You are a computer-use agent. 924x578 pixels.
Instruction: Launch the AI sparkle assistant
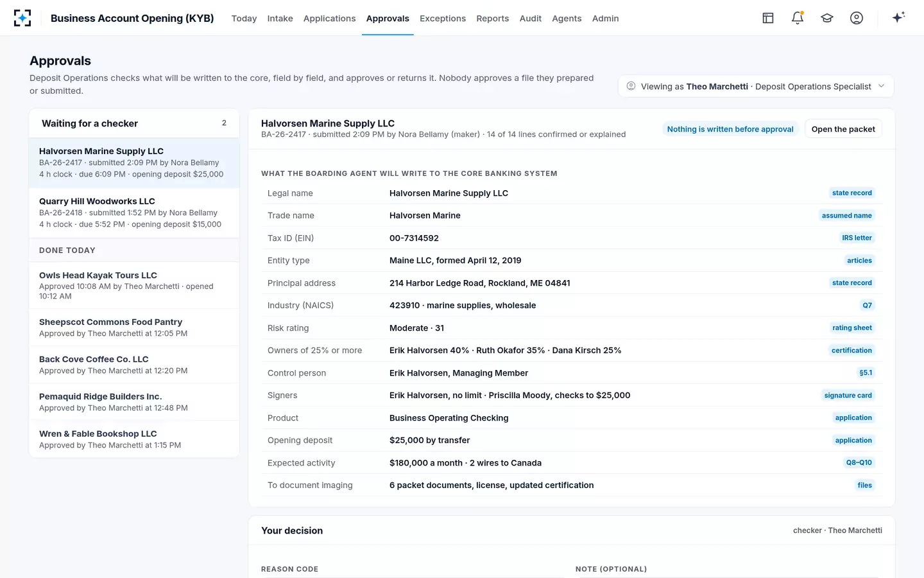(898, 17)
